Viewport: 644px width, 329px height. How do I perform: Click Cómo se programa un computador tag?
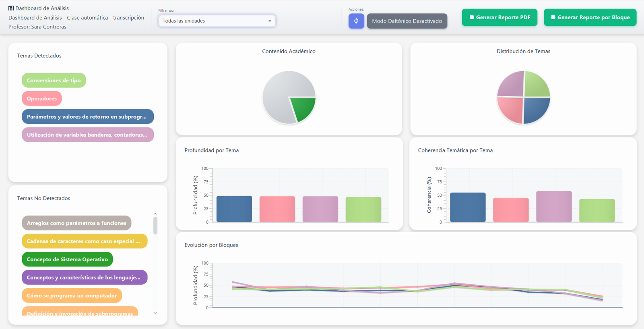tap(72, 295)
